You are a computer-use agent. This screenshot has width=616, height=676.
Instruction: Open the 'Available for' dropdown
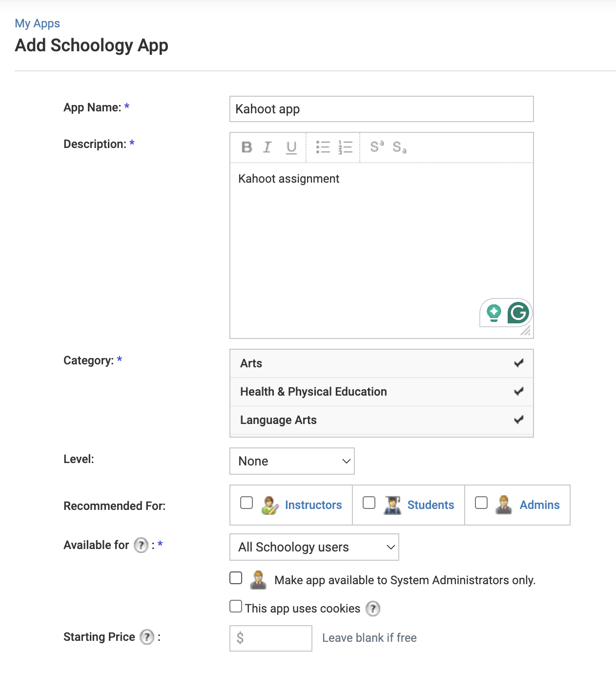click(x=314, y=547)
